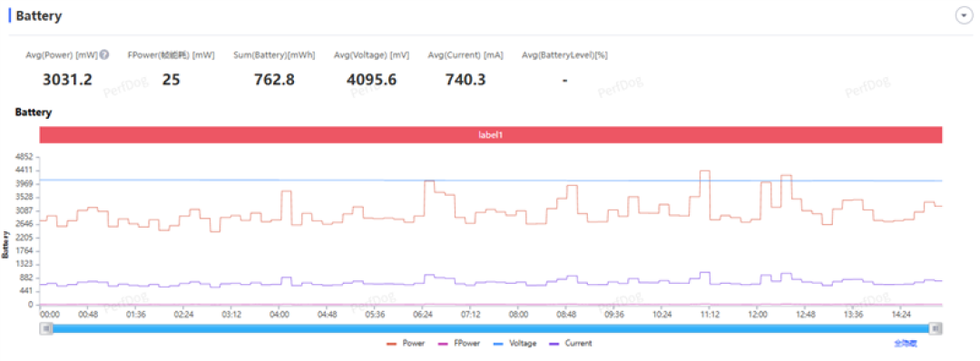Open the help icon beside Avg(Power)
The image size is (980, 361).
[104, 54]
